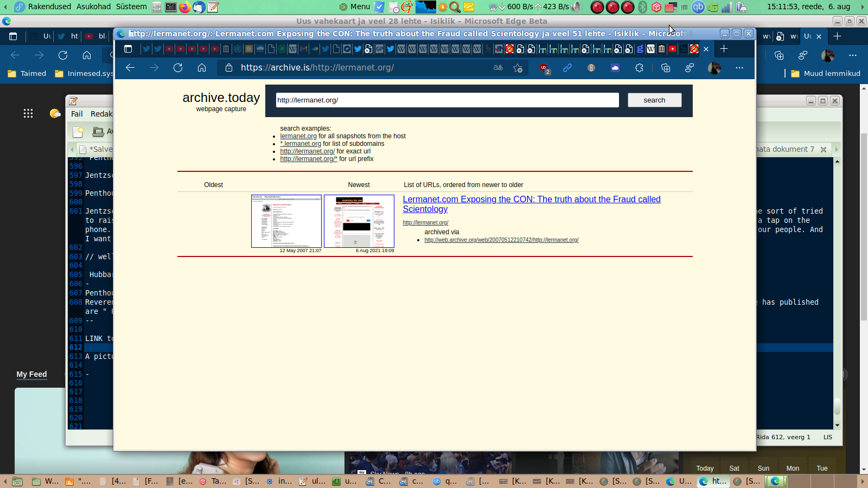Open the newest snapshot thumbnail from 2021
The height and width of the screenshot is (488, 868).
359,221
